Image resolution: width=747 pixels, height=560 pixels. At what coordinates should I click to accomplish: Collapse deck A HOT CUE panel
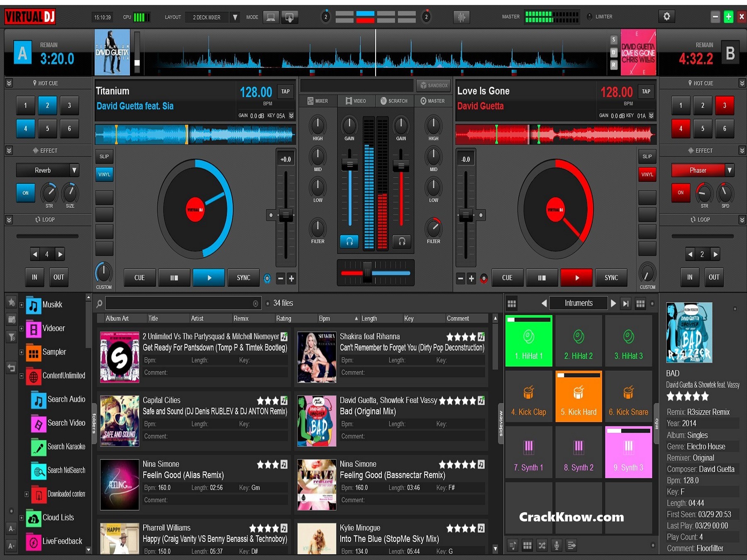(9, 83)
